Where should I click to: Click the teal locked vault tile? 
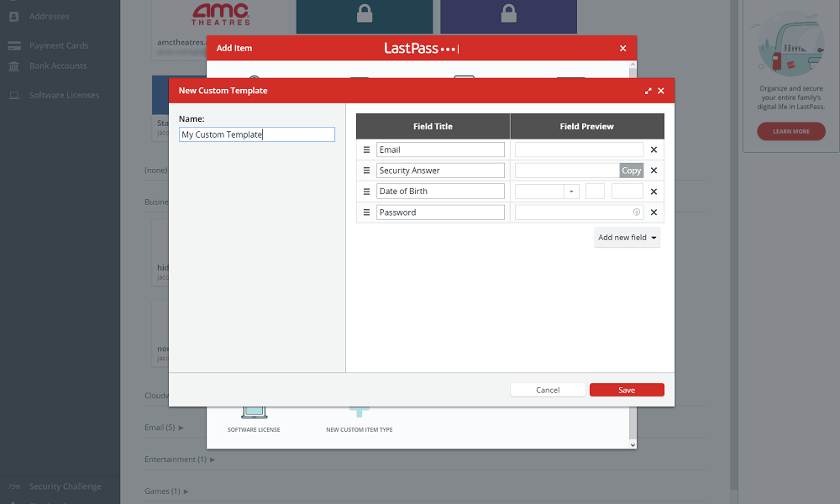coord(365,16)
